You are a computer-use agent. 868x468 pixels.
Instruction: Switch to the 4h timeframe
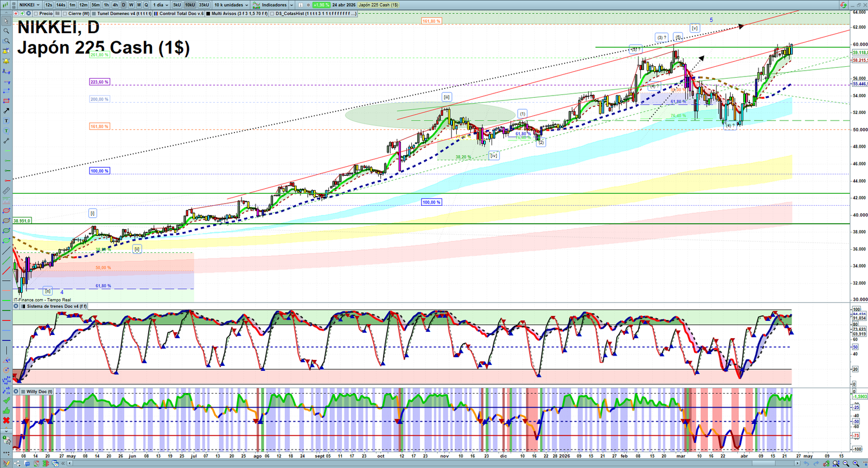click(x=115, y=5)
